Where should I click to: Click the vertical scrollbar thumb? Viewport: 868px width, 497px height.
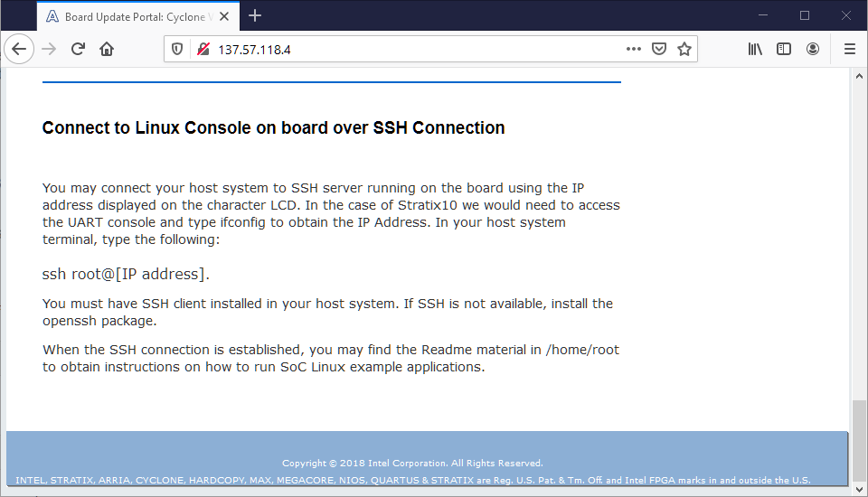858,441
